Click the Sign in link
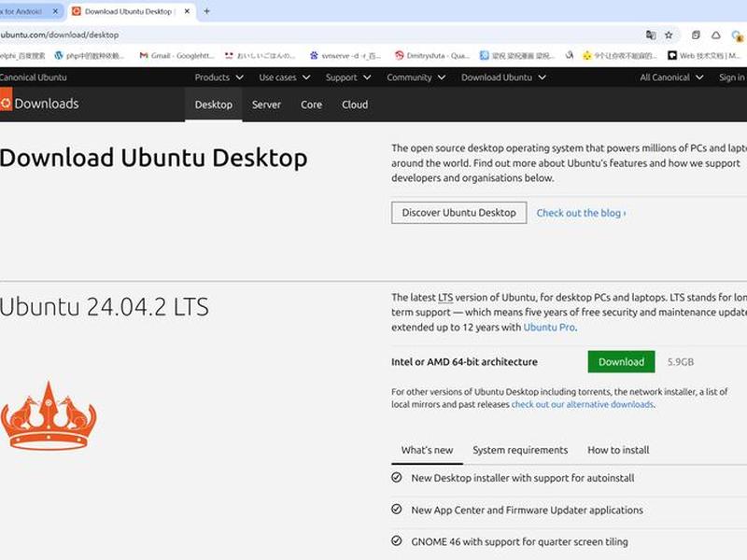 (x=732, y=77)
